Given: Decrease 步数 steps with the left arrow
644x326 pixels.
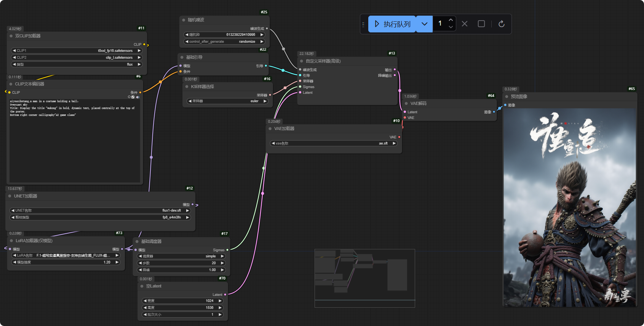Looking at the screenshot, I should pyautogui.click(x=140, y=263).
